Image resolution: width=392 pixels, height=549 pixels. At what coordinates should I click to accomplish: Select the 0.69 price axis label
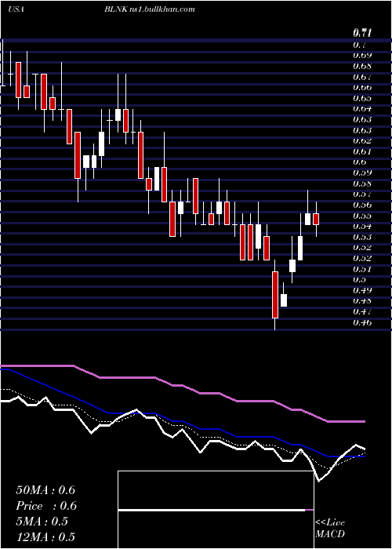click(x=362, y=56)
